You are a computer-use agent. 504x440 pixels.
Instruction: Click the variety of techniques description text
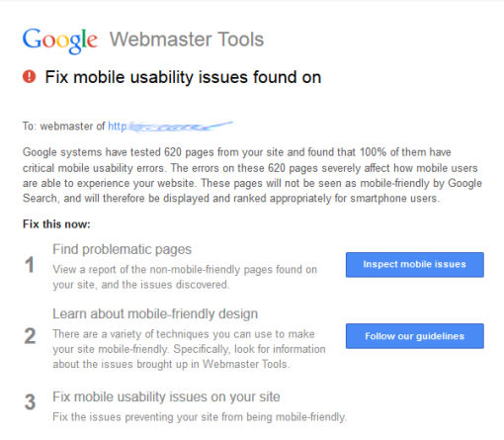[x=189, y=349]
